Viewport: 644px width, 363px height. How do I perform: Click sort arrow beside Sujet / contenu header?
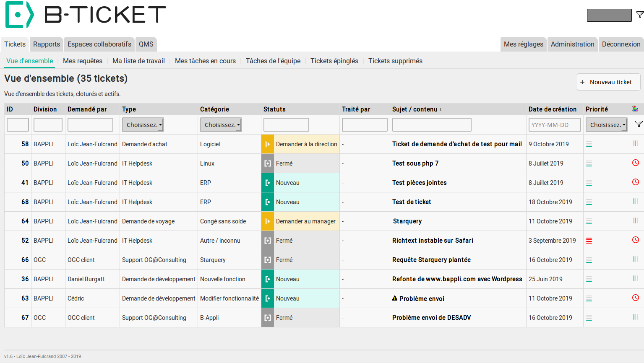441,109
